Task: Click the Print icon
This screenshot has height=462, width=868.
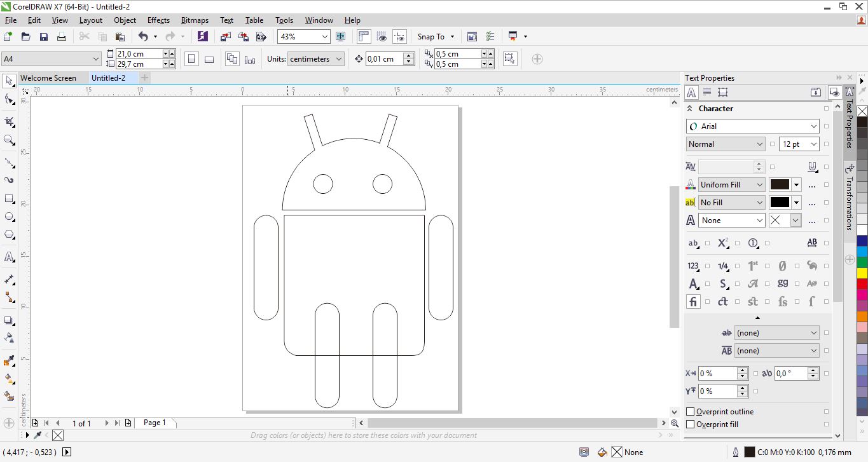Action: pyautogui.click(x=62, y=37)
